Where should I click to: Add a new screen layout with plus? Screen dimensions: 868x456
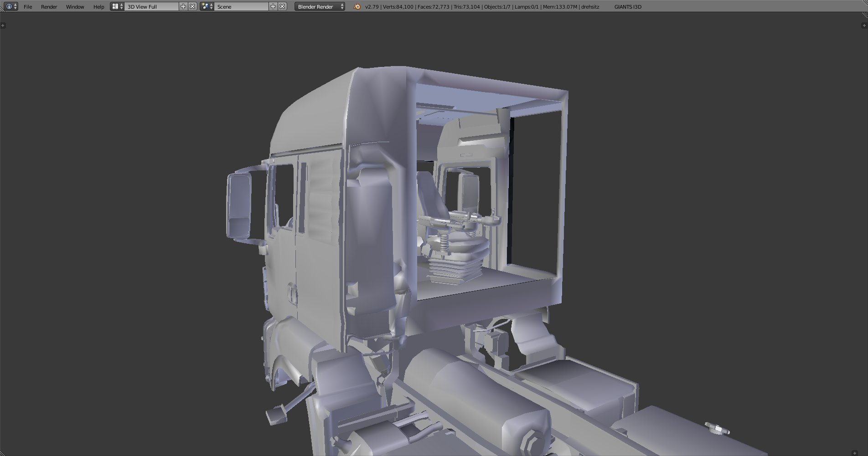point(183,6)
